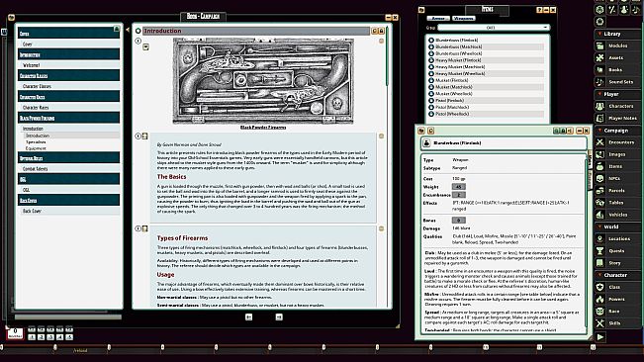Open the Images campaign list
Screen dimensions: 644x362
(x=617, y=154)
